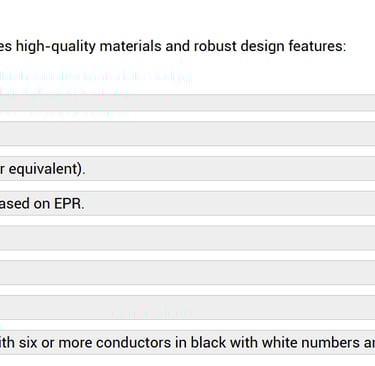
Task: Select the row ending with "equivalent)."
Action: point(187,169)
